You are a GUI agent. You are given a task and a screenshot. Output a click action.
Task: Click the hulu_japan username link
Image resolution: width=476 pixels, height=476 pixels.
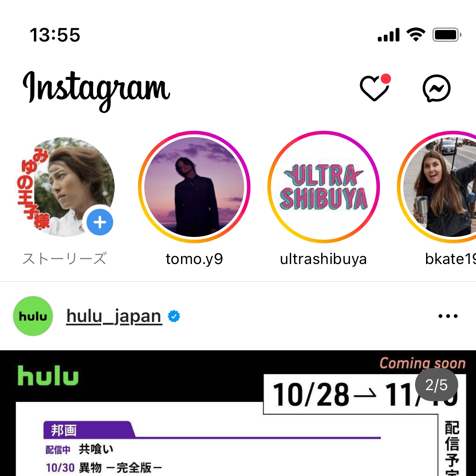114,316
